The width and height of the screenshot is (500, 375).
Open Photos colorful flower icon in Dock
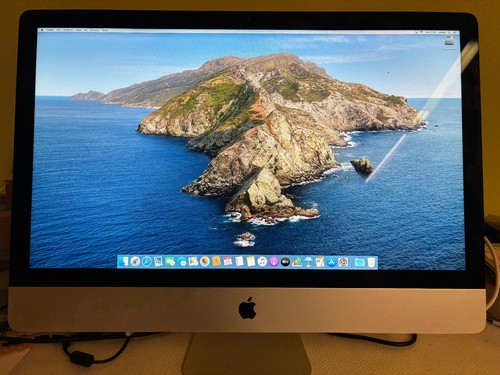(205, 262)
